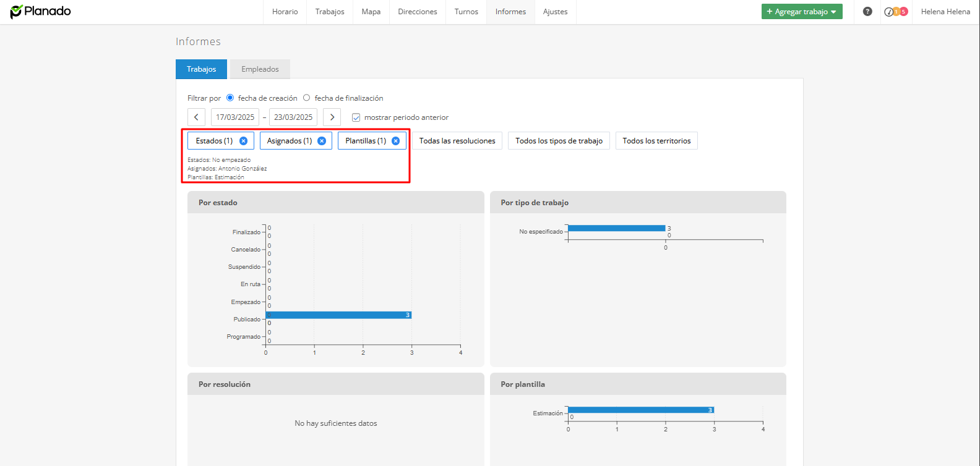The image size is (980, 466).
Task: Click the Publicado bar in Por estado chart
Action: point(338,315)
